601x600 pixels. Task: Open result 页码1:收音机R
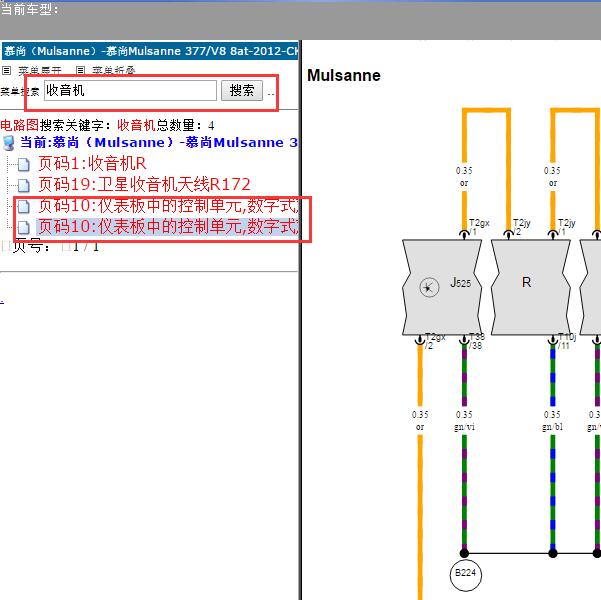tap(92, 164)
